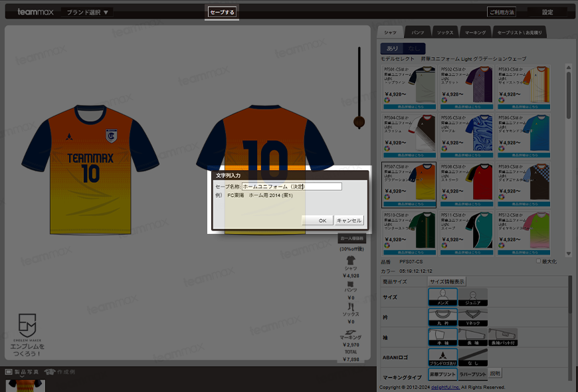Select the シャツ tab
Screen dimensions: 578x392
pyautogui.click(x=390, y=33)
